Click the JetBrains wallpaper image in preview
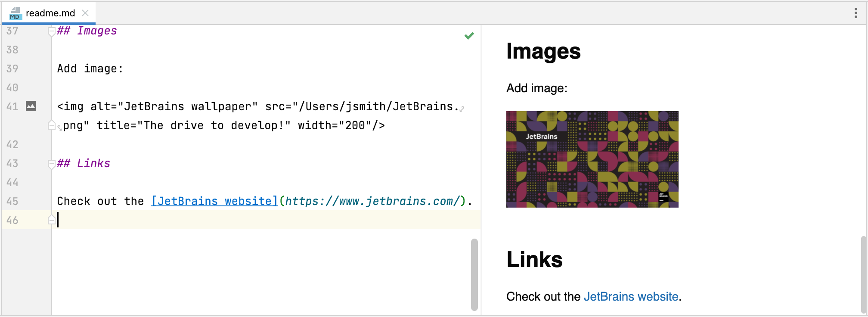The width and height of the screenshot is (868, 317). click(x=592, y=159)
